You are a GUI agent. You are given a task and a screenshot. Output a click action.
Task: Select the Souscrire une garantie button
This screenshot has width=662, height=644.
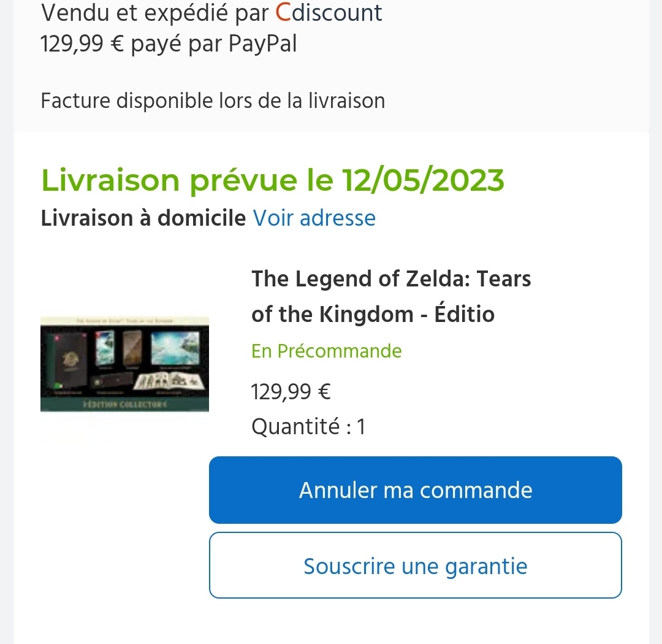pos(416,565)
